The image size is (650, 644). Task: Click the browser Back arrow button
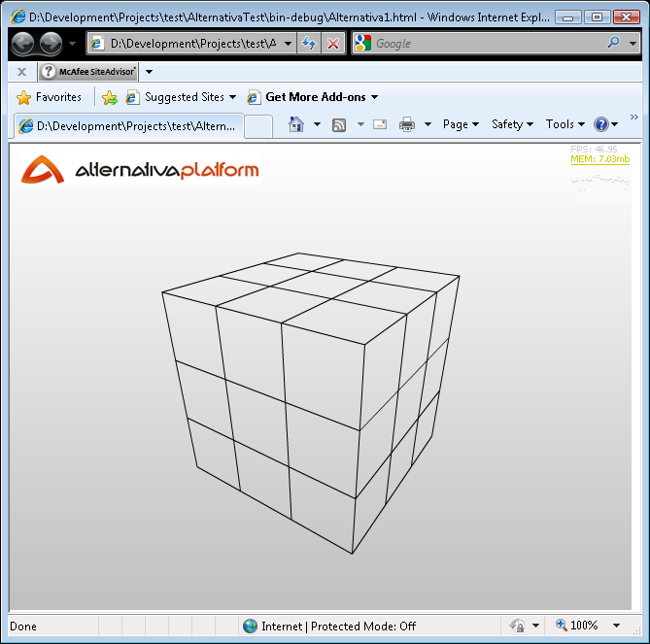22,43
